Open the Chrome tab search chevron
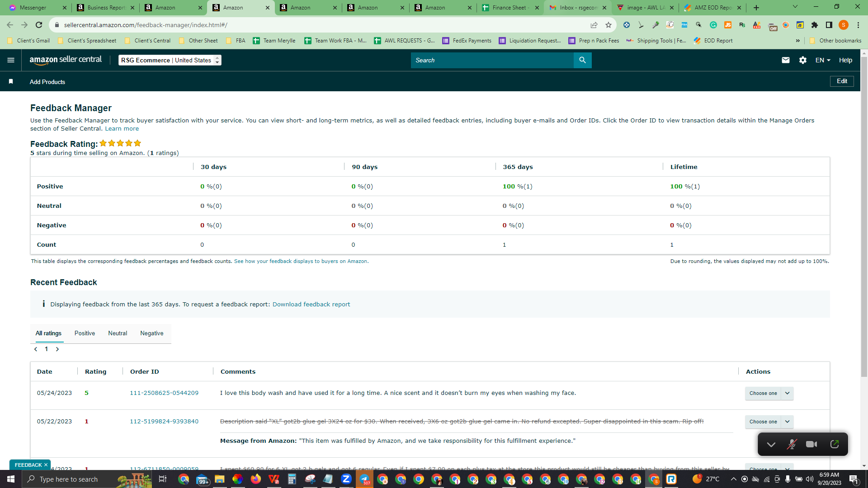This screenshot has height=488, width=868. 795,7
